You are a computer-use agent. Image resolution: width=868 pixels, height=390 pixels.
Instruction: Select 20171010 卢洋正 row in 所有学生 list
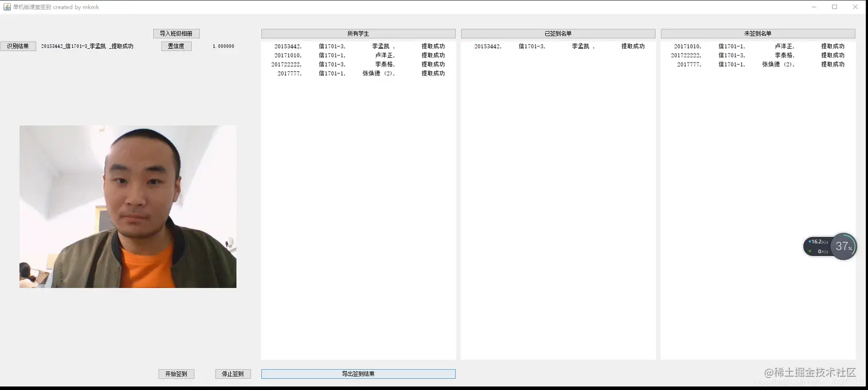pos(358,56)
